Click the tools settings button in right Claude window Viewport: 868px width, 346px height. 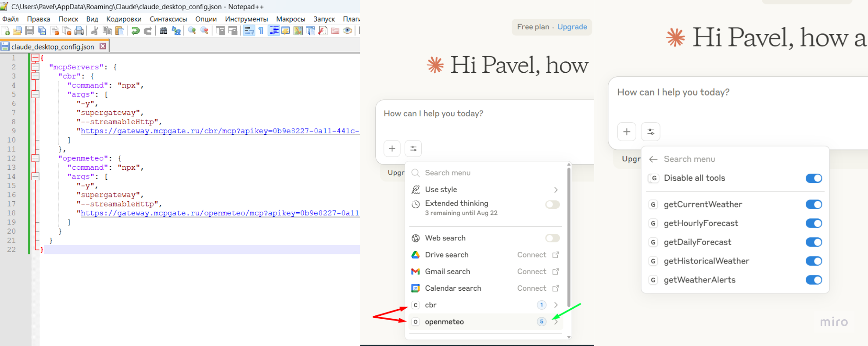pyautogui.click(x=651, y=132)
